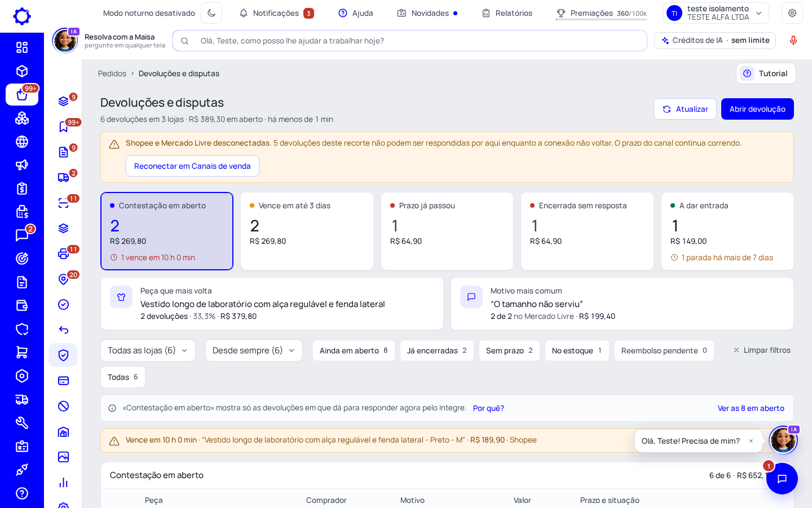812x508 pixels.
Task: Click 'Reconectar em Canais de venda'
Action: pyautogui.click(x=192, y=166)
